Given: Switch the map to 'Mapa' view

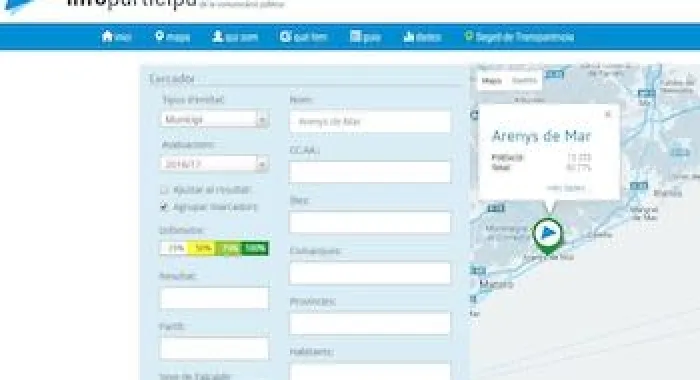Looking at the screenshot, I should pyautogui.click(x=492, y=81).
